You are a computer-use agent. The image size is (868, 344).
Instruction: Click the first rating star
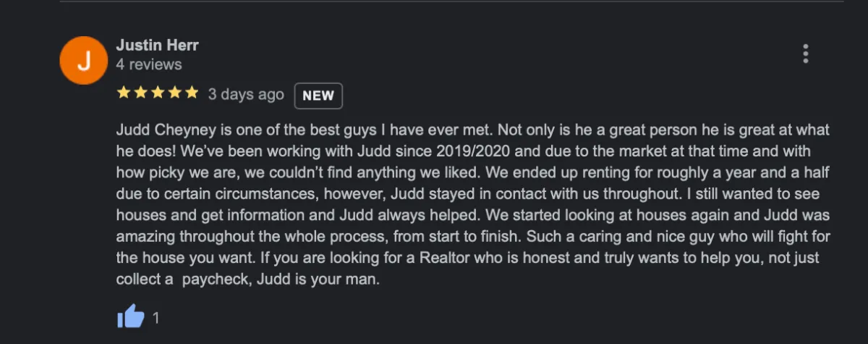123,93
